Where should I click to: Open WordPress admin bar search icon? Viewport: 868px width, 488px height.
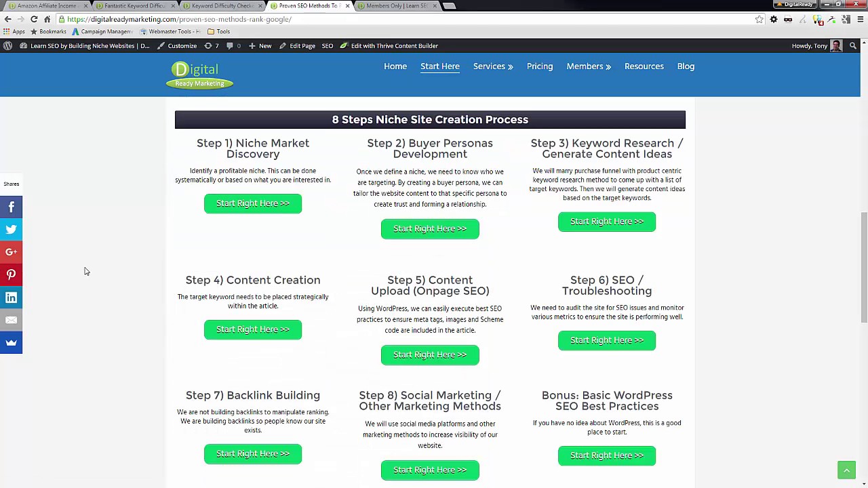(853, 45)
